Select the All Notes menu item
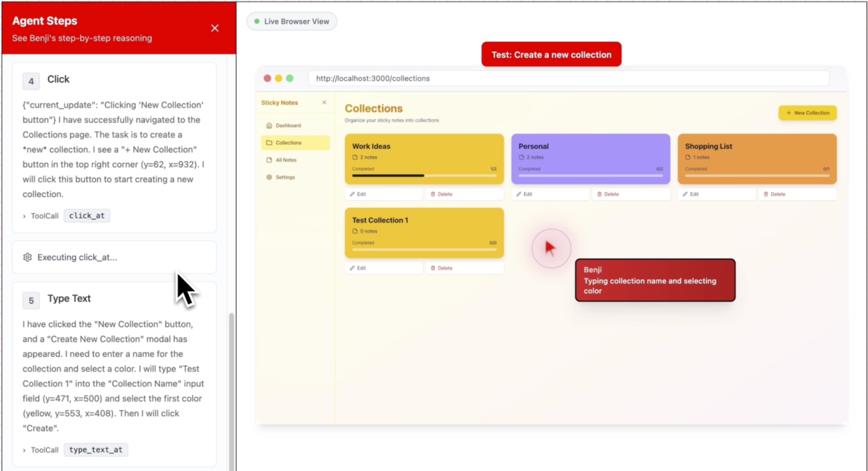 click(x=286, y=160)
